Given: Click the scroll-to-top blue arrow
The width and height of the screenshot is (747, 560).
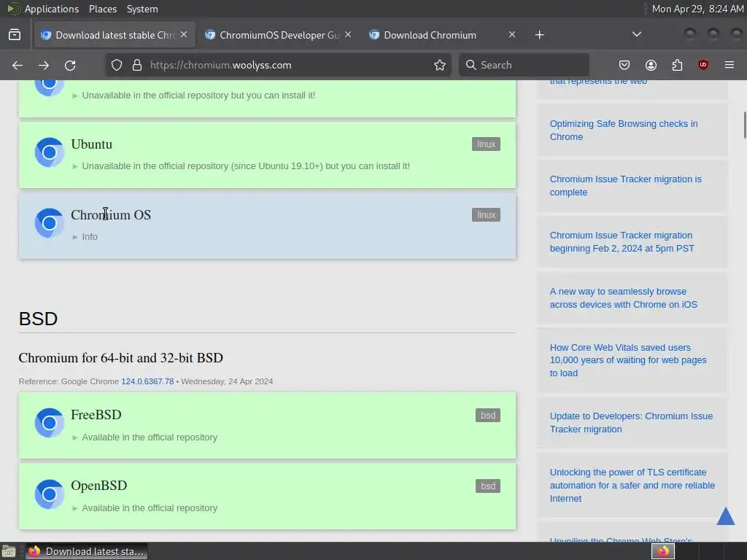Looking at the screenshot, I should pyautogui.click(x=726, y=516).
